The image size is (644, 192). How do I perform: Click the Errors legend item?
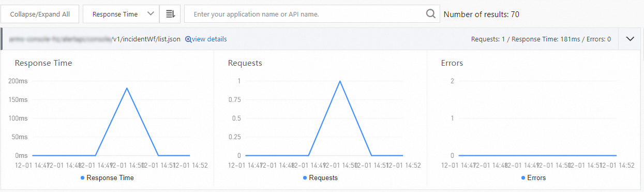(533, 178)
